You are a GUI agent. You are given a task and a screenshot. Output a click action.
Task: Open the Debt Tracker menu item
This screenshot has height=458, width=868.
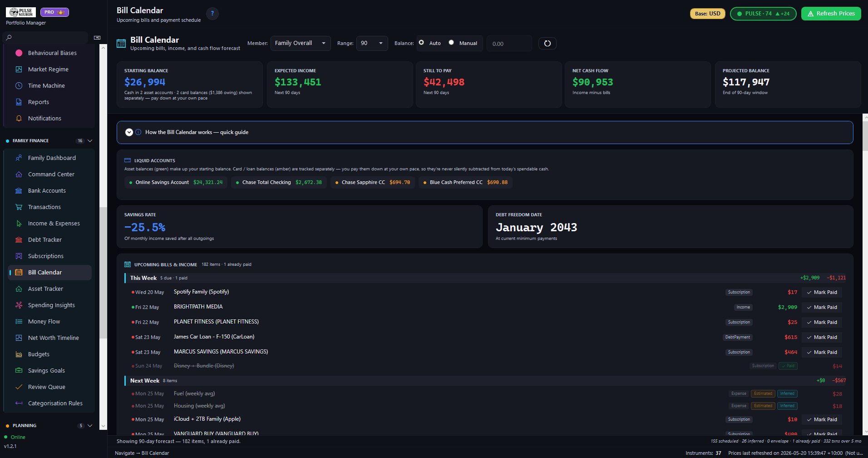coord(50,239)
